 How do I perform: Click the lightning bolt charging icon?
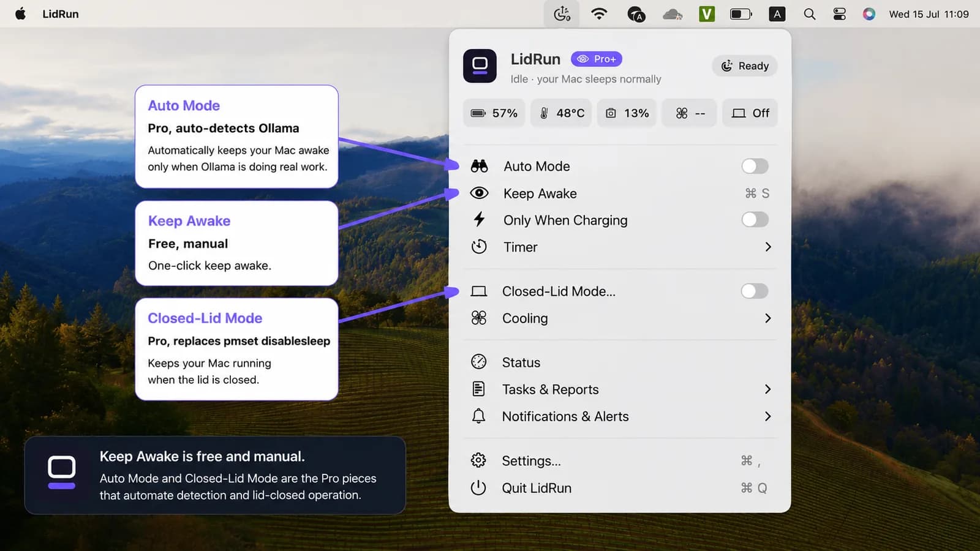479,219
